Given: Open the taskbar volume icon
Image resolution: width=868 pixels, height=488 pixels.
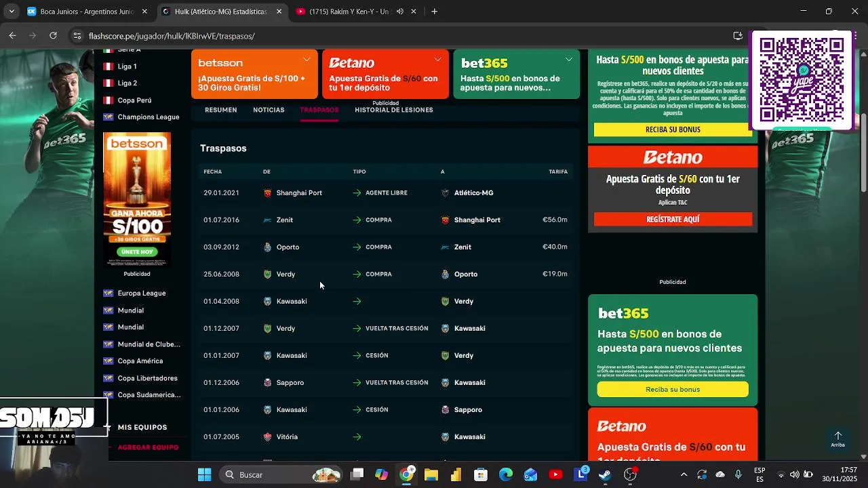Looking at the screenshot, I should pos(794,474).
